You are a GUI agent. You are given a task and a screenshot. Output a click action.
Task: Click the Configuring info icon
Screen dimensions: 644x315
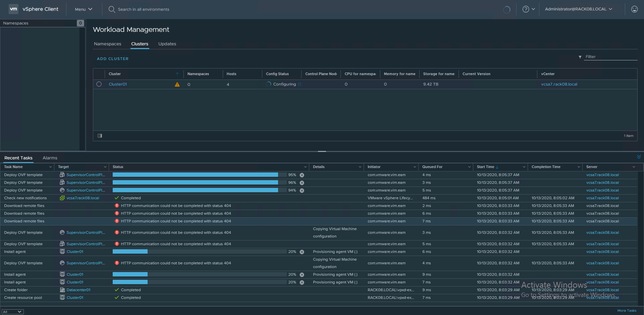[x=300, y=84]
